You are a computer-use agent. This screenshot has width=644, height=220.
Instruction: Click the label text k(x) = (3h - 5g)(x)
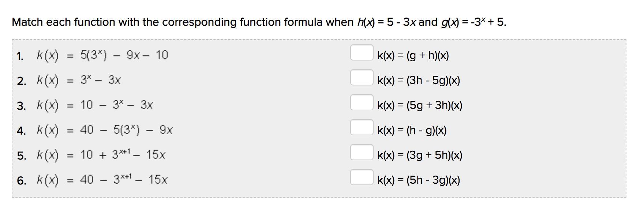click(419, 80)
